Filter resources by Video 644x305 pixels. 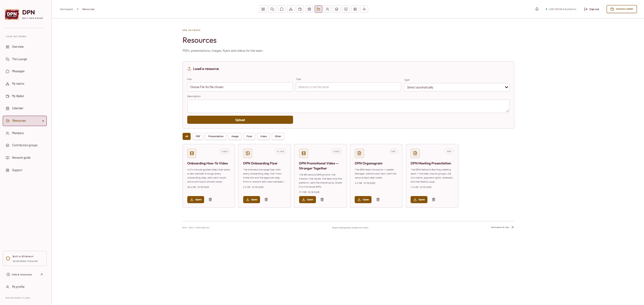pyautogui.click(x=263, y=136)
